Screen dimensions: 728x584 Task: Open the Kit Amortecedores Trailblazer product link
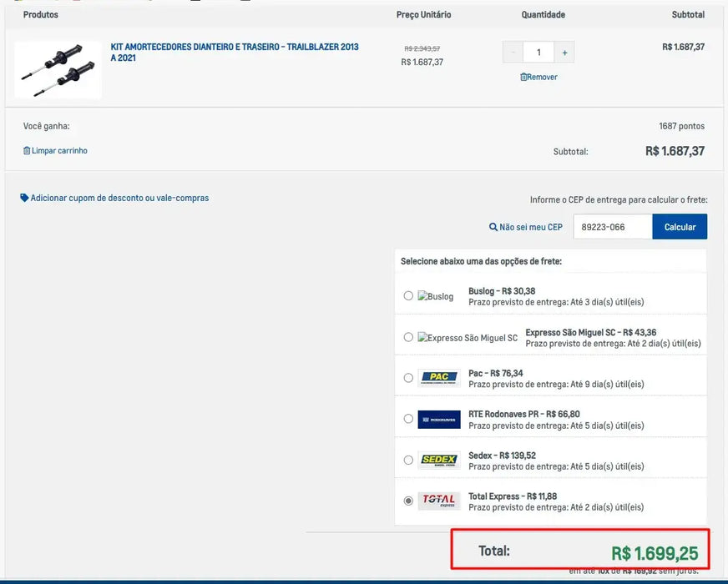[x=235, y=53]
